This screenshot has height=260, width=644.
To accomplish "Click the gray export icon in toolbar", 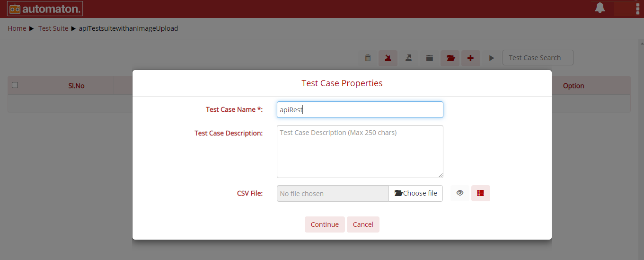I will (x=408, y=58).
